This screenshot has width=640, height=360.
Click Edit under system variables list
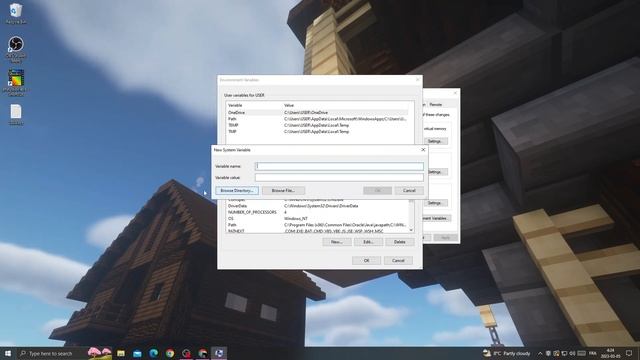[x=368, y=242]
